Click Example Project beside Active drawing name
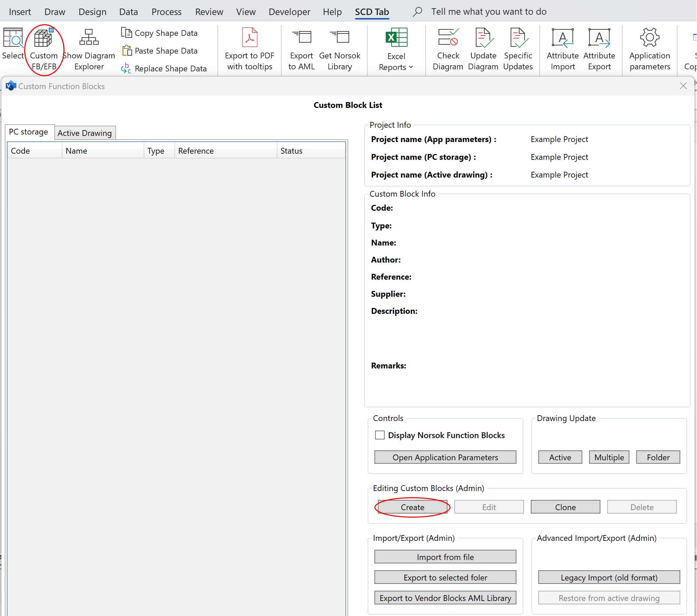The width and height of the screenshot is (697, 616). coord(559,175)
